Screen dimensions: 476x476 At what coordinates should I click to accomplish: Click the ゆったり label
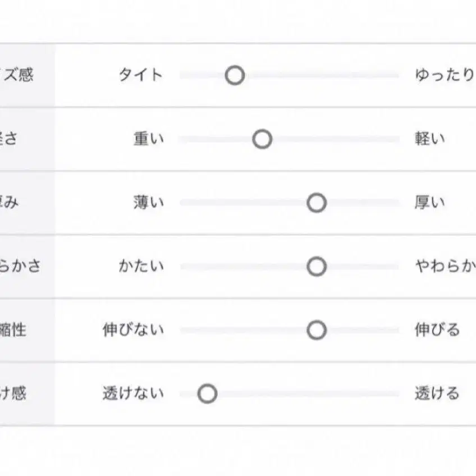(445, 75)
